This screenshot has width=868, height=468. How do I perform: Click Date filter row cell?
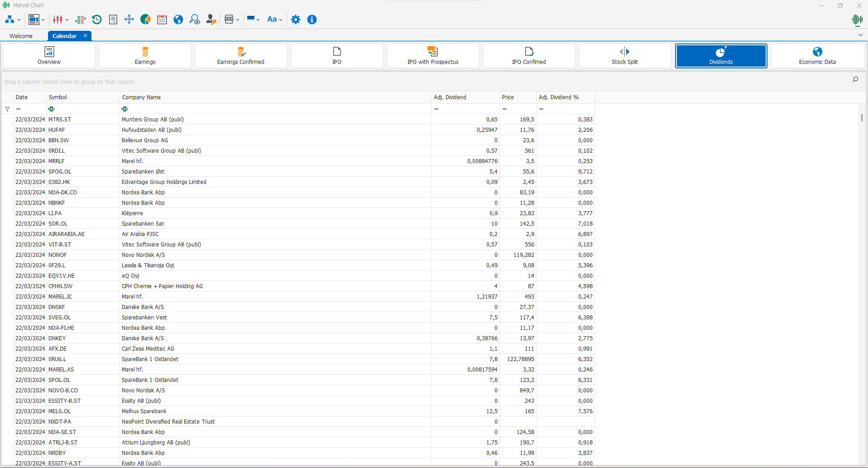coord(30,109)
